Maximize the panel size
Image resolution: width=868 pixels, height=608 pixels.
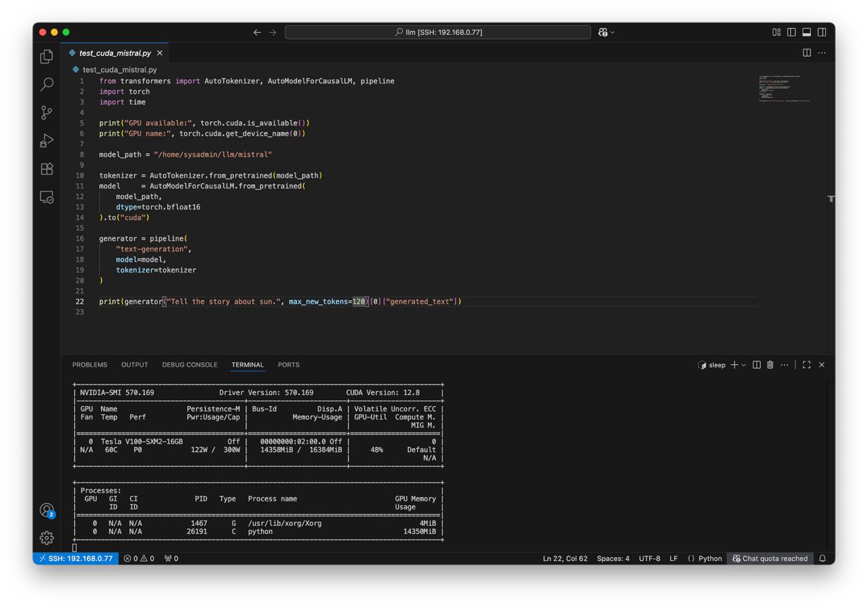pyautogui.click(x=806, y=365)
